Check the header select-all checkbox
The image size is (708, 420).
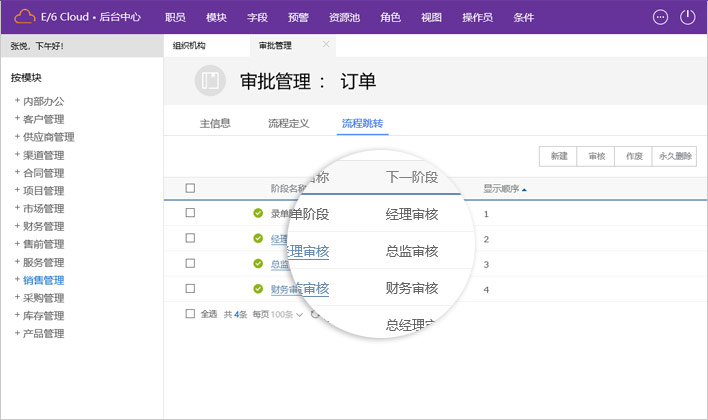[190, 188]
